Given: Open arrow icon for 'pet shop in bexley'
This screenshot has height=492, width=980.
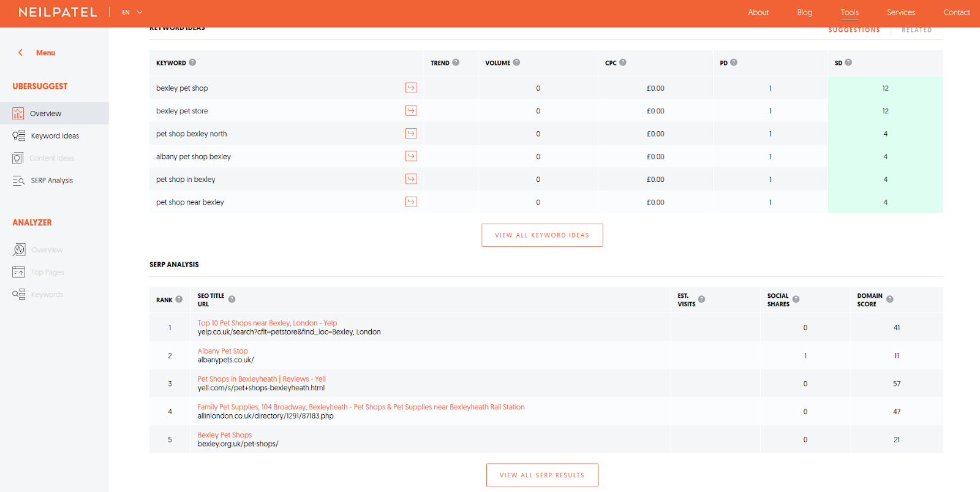Looking at the screenshot, I should point(411,179).
